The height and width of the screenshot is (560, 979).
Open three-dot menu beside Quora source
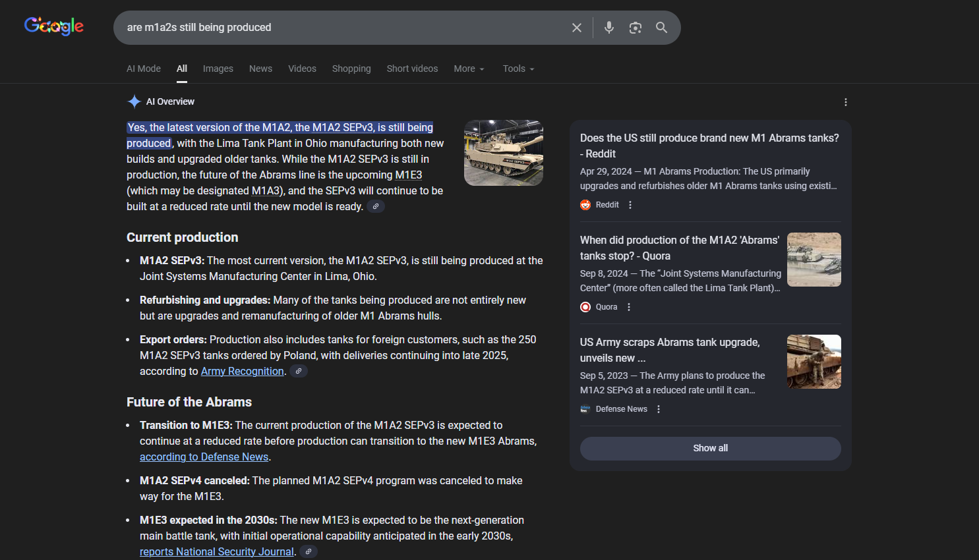[x=629, y=307]
